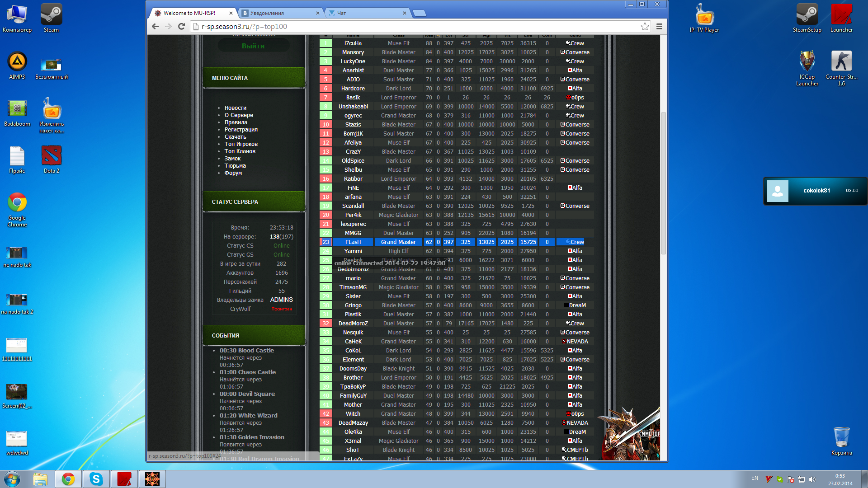Open the IP-TV Player desktop shortcut
This screenshot has height=488, width=868.
[x=704, y=18]
